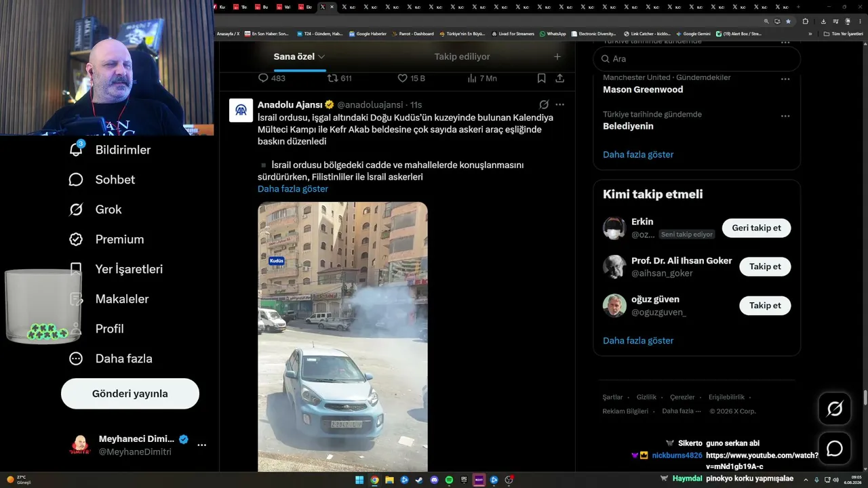Open more options for Belediyenin trend
This screenshot has height=488, width=868.
(x=785, y=116)
